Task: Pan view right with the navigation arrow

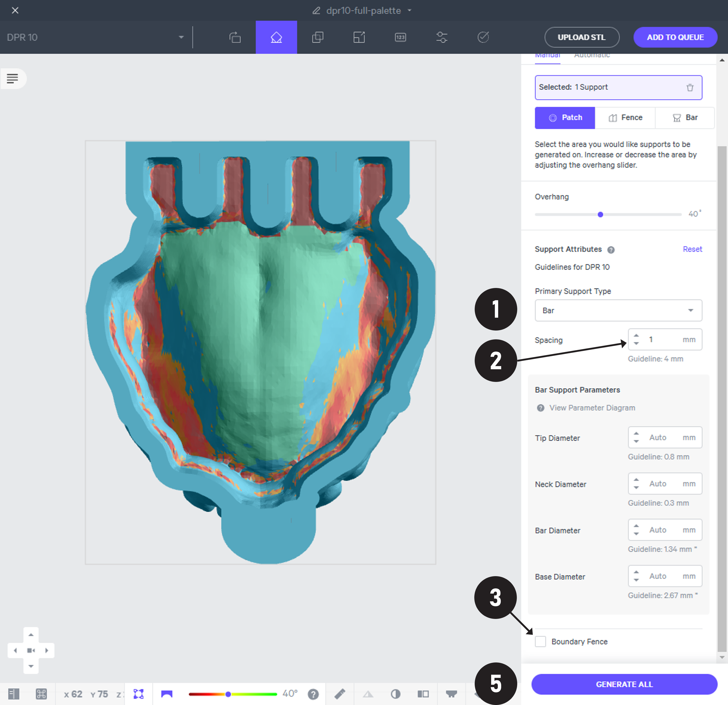Action: pyautogui.click(x=47, y=650)
